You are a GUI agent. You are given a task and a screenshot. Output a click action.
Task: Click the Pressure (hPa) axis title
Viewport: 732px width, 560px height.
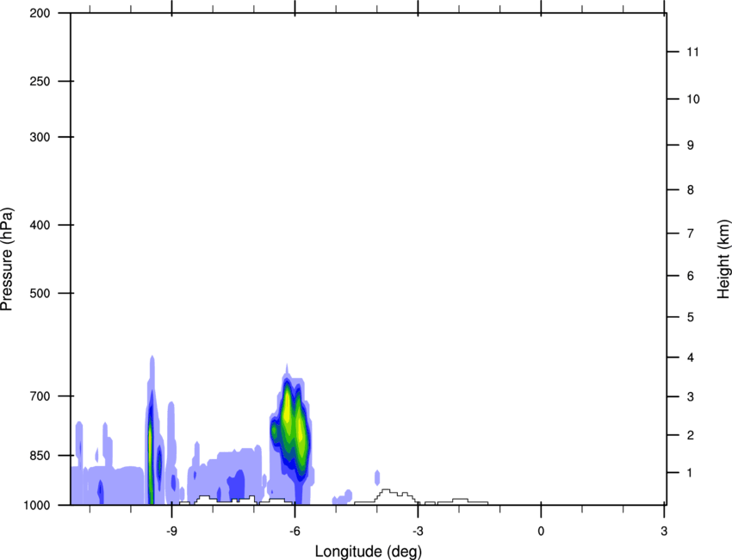pos(7,259)
